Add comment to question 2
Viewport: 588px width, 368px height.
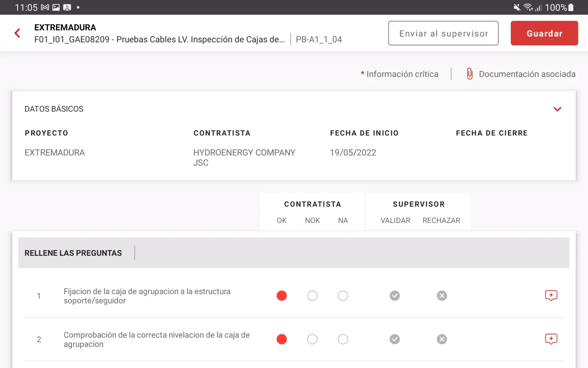point(551,339)
